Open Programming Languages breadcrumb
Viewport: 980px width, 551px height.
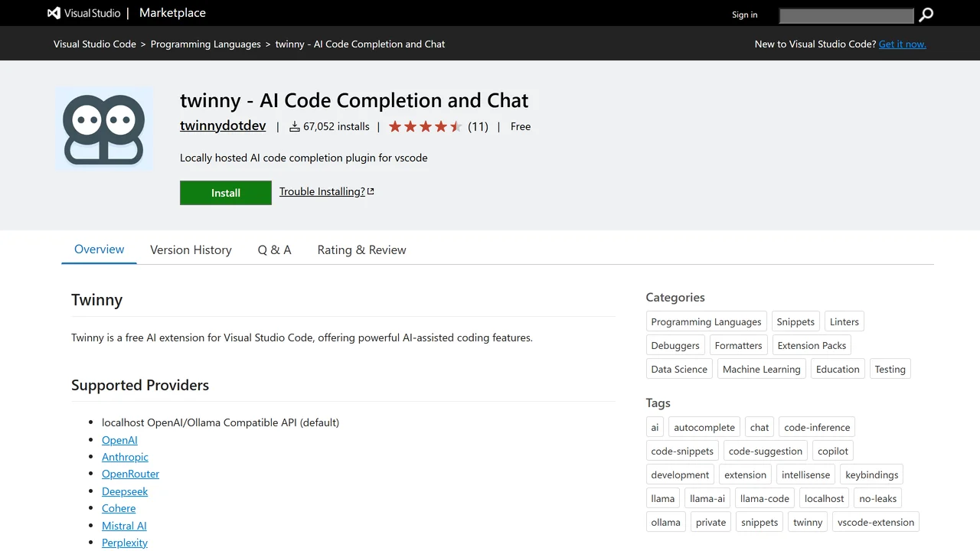[206, 44]
